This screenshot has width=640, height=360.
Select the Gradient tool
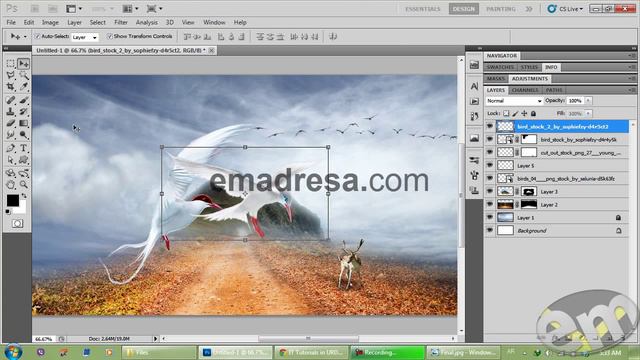click(x=24, y=123)
